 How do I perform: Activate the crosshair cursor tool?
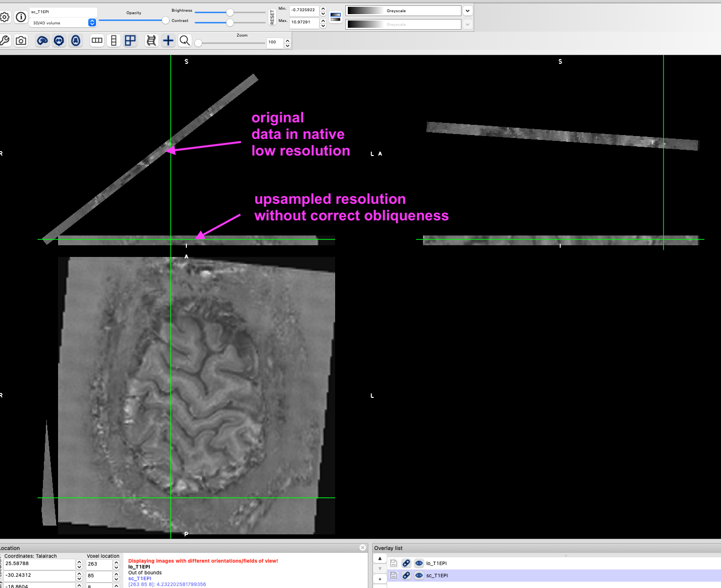coord(168,40)
